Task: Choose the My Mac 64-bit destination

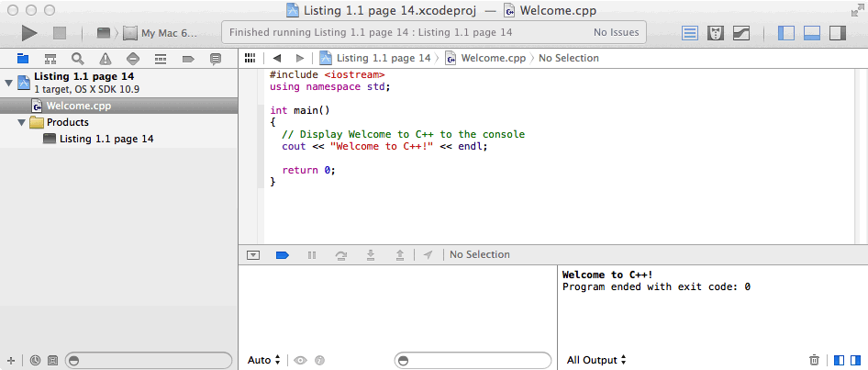Action: 161,33
